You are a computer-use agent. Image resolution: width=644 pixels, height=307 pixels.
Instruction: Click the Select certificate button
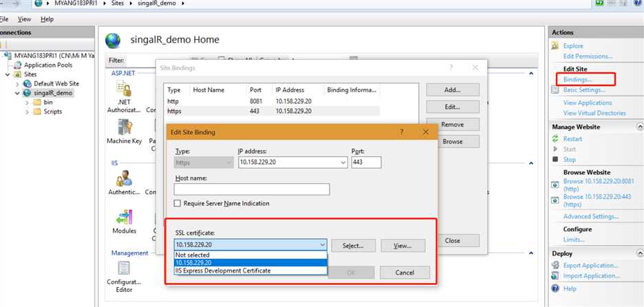point(353,246)
